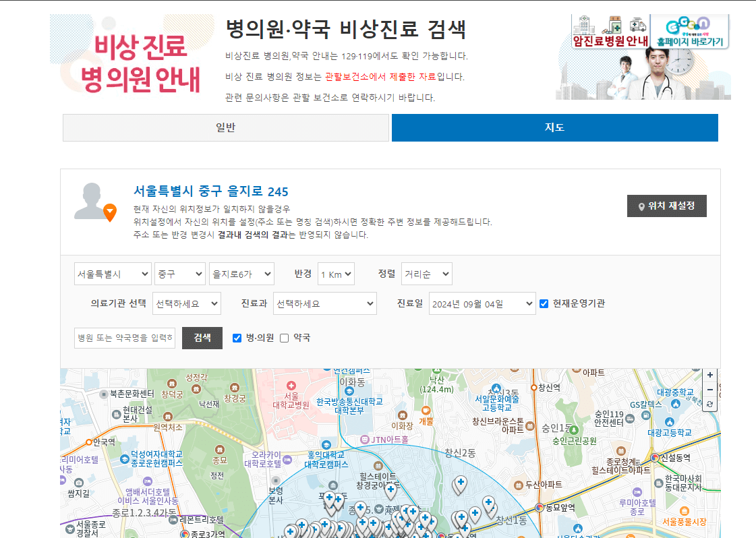Expand the 의료기관 선택 dropdown
The width and height of the screenshot is (756, 538).
tap(189, 303)
